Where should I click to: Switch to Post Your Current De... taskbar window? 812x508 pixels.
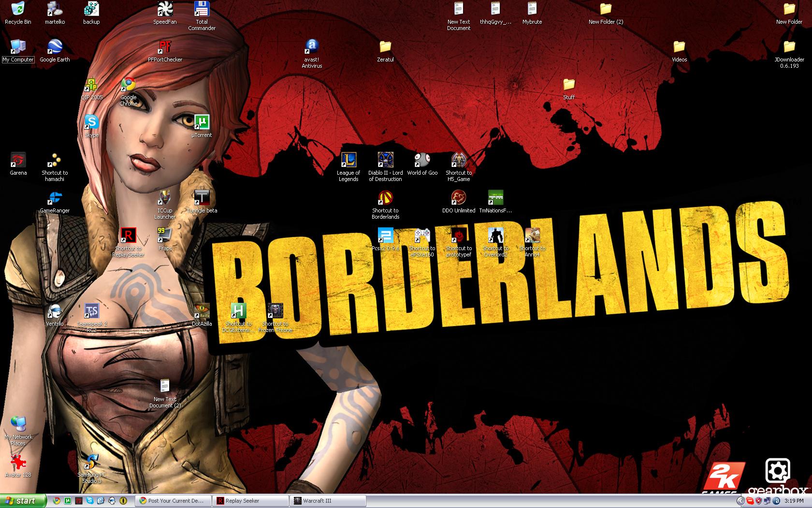[x=173, y=501]
